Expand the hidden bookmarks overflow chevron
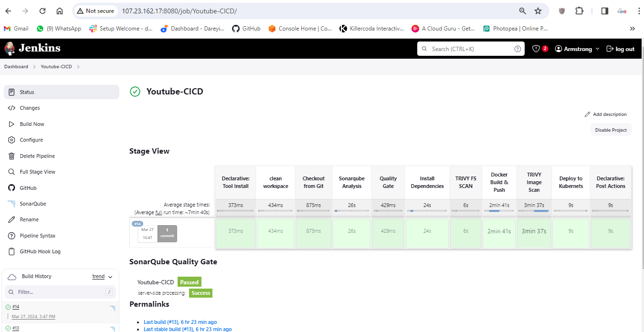Screen dimensions: 644x332 pyautogui.click(x=633, y=29)
